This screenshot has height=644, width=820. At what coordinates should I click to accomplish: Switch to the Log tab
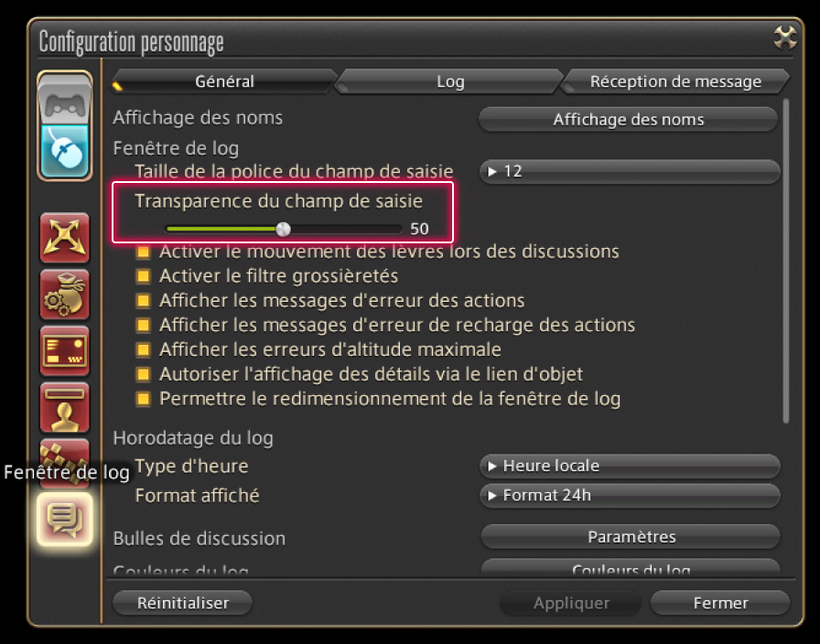point(450,81)
